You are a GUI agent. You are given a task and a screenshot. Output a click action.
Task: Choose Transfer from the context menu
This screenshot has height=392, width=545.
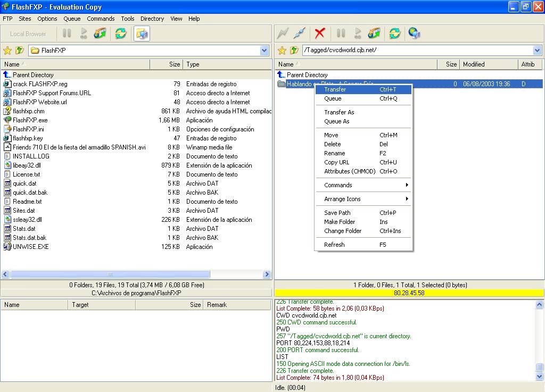click(x=363, y=89)
